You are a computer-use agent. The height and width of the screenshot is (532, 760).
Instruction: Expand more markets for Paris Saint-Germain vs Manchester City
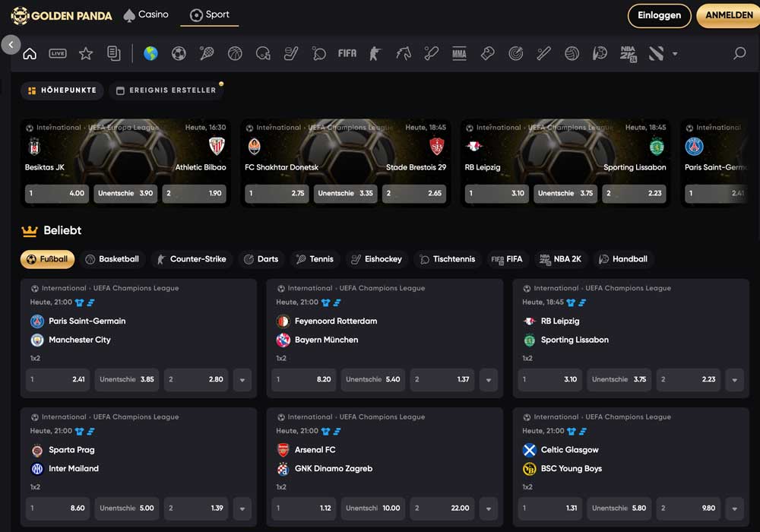242,380
